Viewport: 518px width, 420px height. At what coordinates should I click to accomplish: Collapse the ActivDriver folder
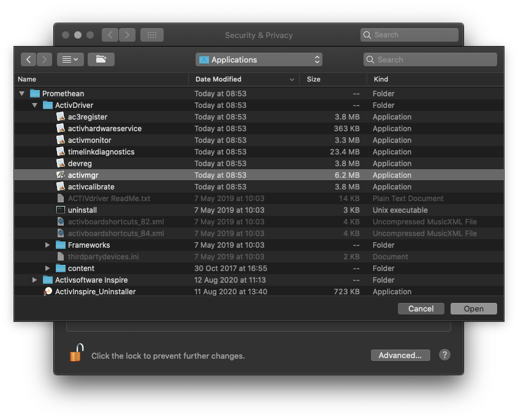(35, 105)
